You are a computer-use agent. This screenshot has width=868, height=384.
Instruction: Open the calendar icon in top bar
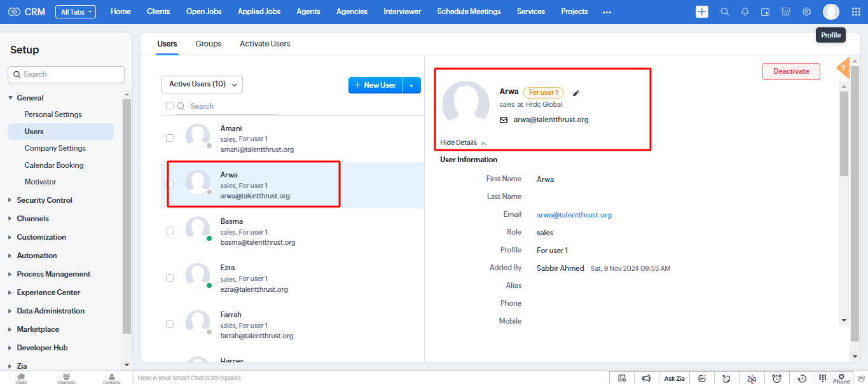766,11
